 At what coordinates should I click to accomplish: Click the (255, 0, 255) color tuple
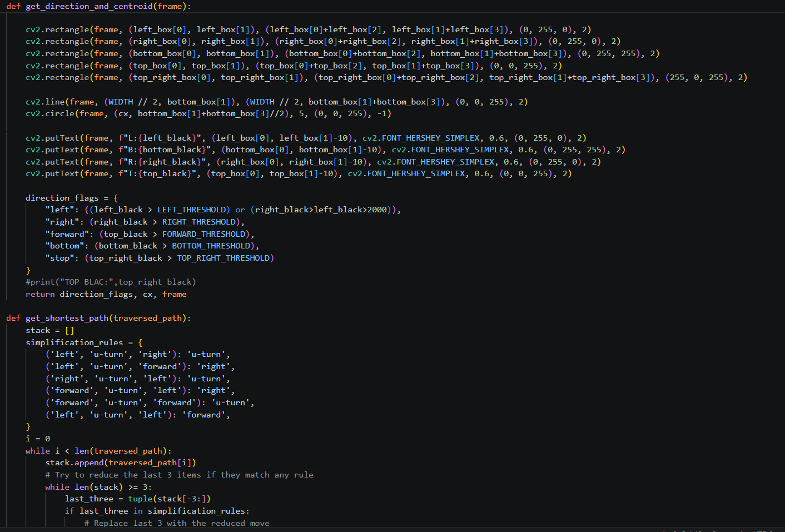698,77
